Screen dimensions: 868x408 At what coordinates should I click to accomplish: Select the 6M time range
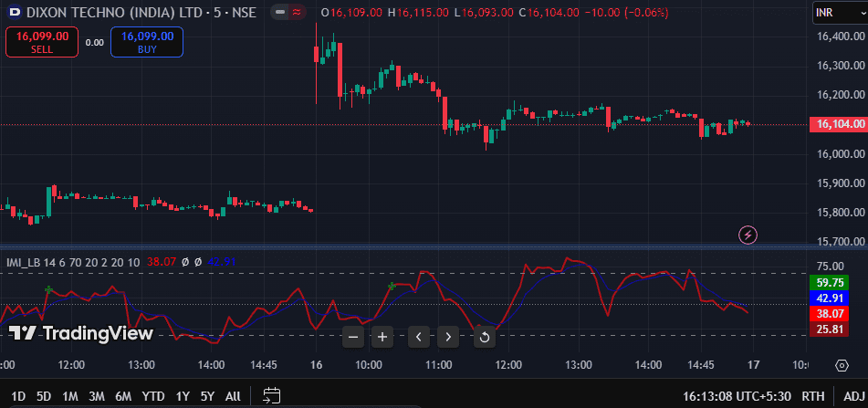(123, 396)
